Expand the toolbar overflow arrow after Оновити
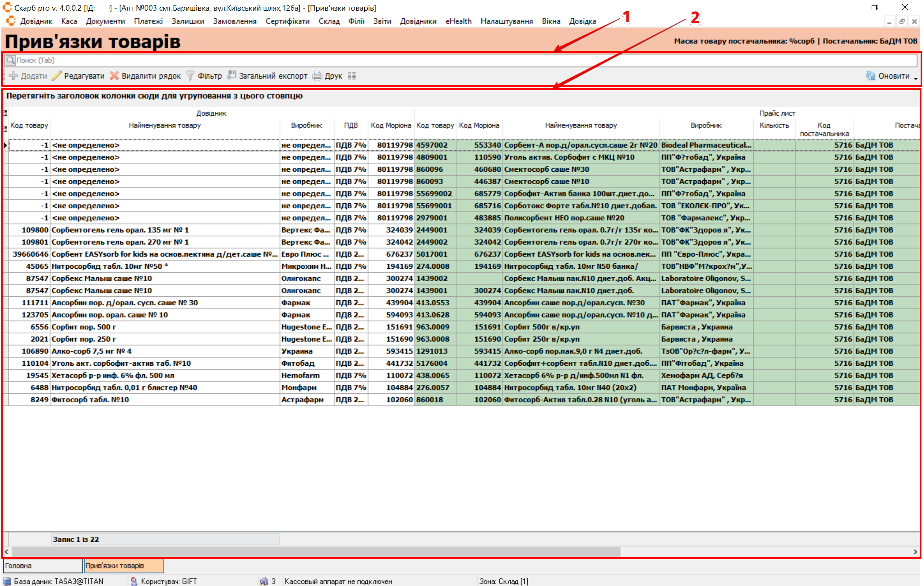Viewport: 924px width, 586px height. coord(915,78)
